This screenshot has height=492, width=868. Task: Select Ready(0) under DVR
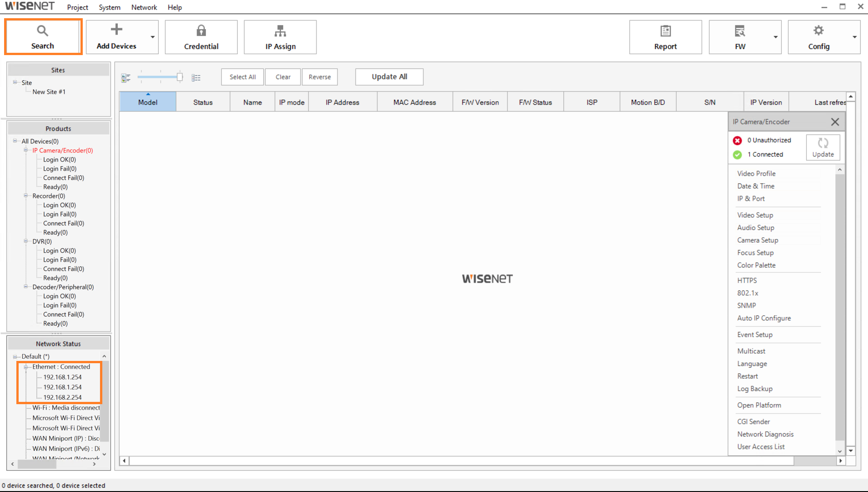[x=55, y=278]
